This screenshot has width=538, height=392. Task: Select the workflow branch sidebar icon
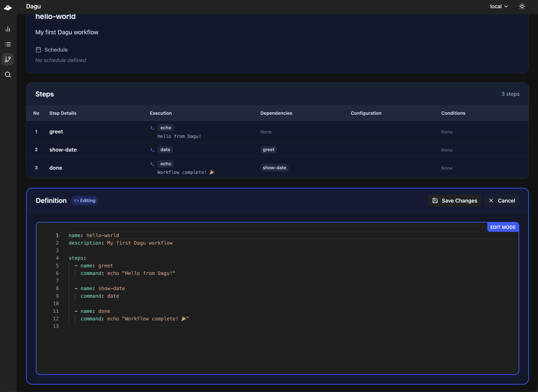(x=8, y=59)
